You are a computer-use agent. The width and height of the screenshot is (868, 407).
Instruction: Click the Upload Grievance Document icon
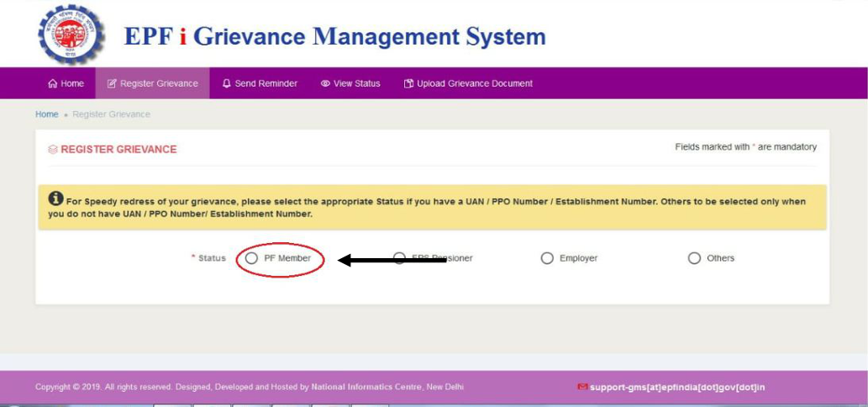coord(408,84)
